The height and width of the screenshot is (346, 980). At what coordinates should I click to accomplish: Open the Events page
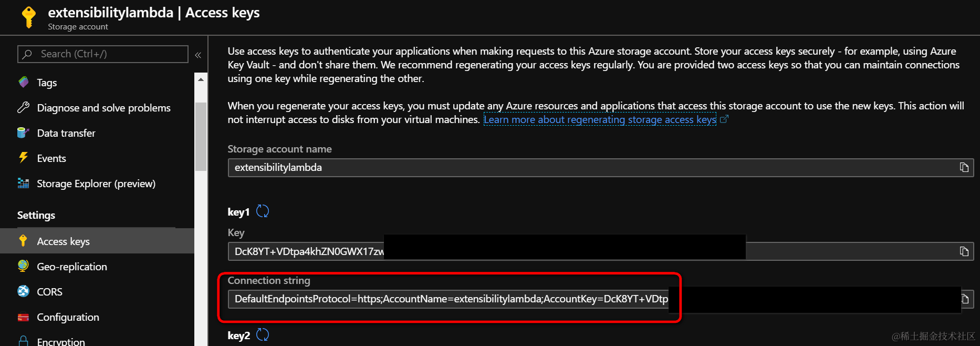pyautogui.click(x=51, y=158)
